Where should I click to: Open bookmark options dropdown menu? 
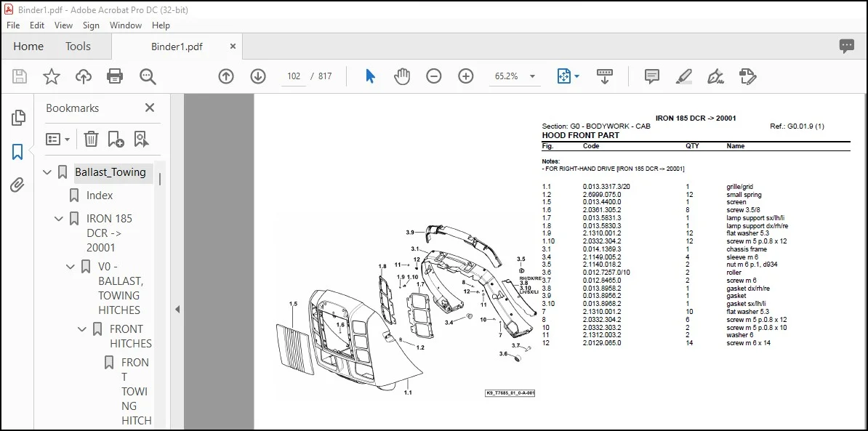(x=57, y=139)
